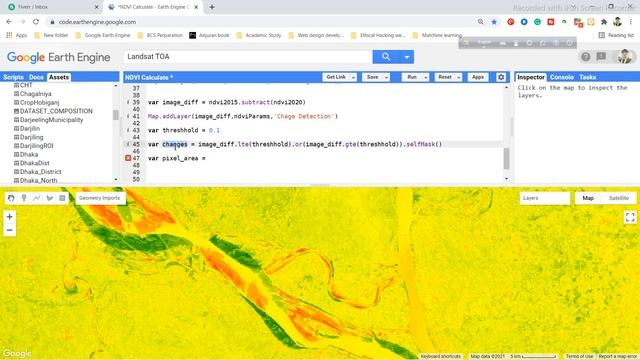Switch to the Docs tab

36,77
